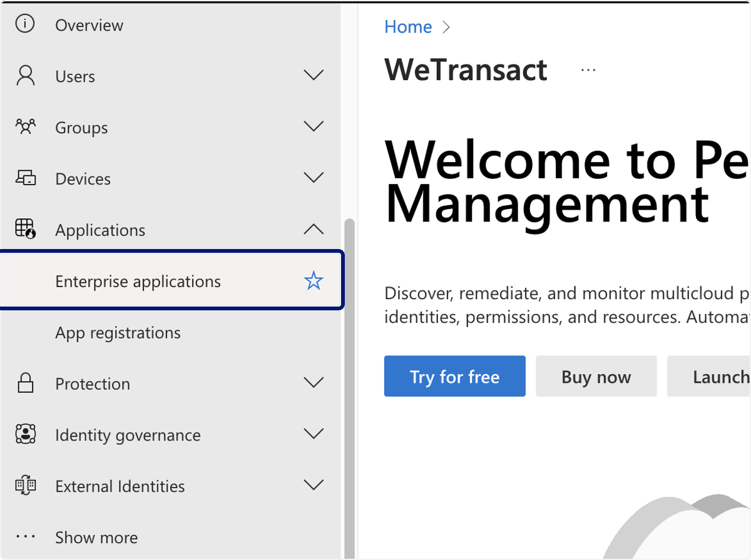The height and width of the screenshot is (560, 751).
Task: Collapse the Applications section chevron
Action: tap(314, 229)
